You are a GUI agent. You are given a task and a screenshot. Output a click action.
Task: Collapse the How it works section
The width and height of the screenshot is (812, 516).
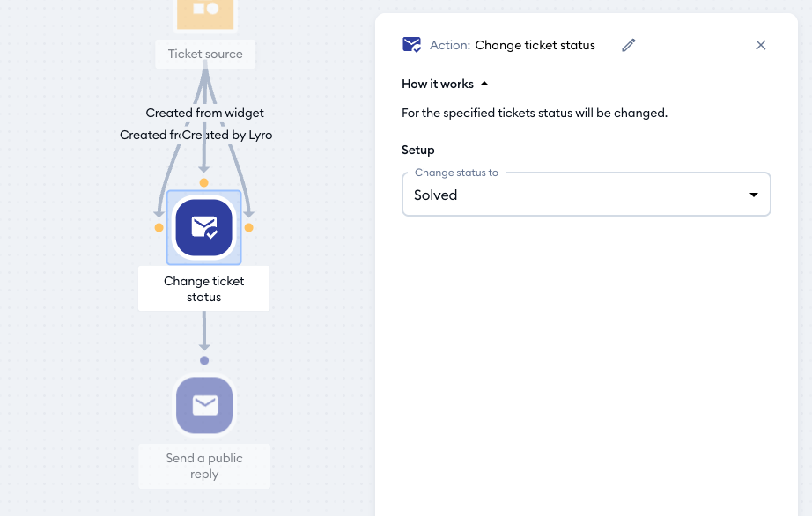click(445, 84)
